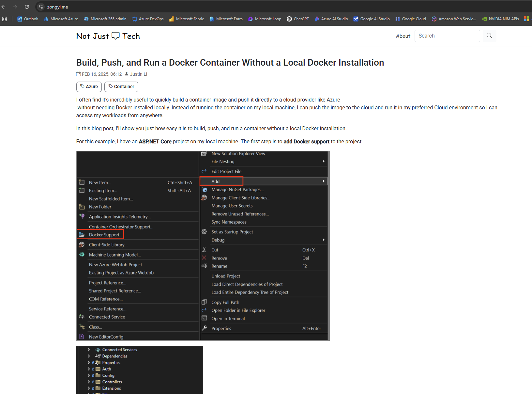Reload the page with refresh icon
Screen dimensions: 532x394
27,7
